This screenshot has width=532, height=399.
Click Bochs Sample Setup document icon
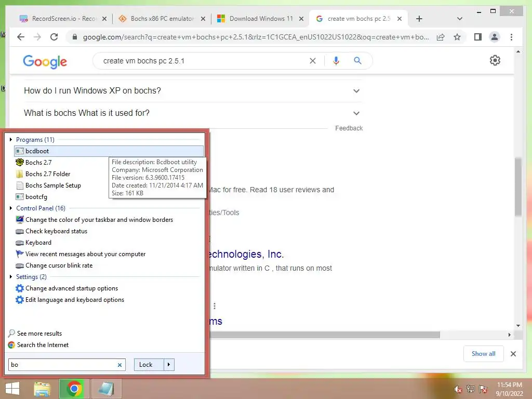point(20,185)
